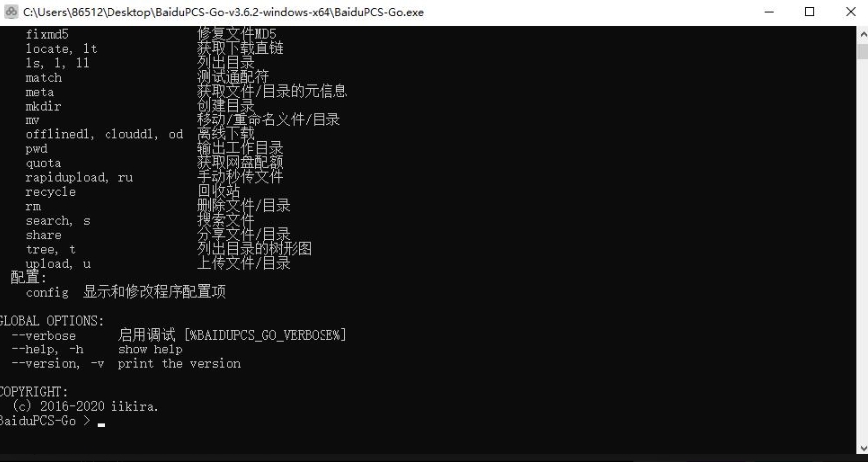The image size is (868, 462).
Task: Click the '回收站' description
Action: tap(219, 191)
